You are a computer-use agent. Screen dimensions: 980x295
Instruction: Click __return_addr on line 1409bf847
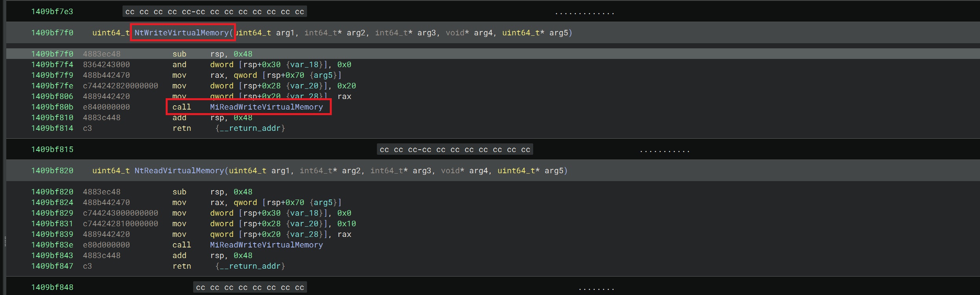click(x=250, y=266)
